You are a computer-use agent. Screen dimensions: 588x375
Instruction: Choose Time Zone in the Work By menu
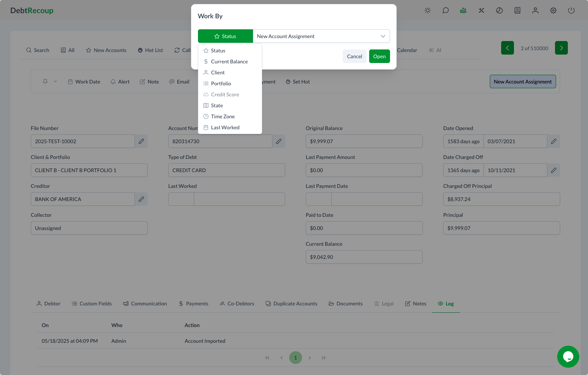(223, 116)
